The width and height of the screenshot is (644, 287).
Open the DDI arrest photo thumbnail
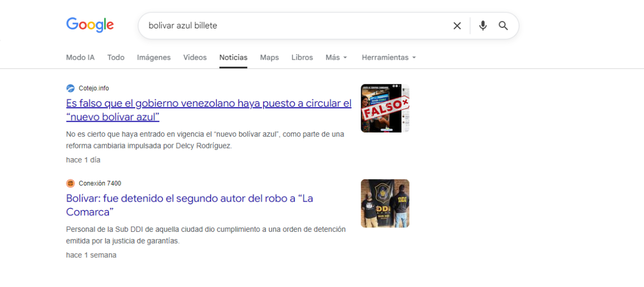click(x=385, y=203)
